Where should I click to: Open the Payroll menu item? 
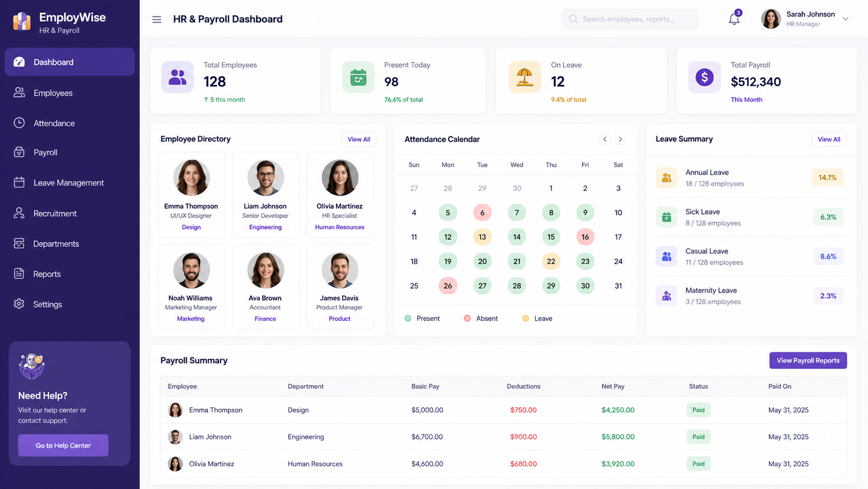coord(70,152)
